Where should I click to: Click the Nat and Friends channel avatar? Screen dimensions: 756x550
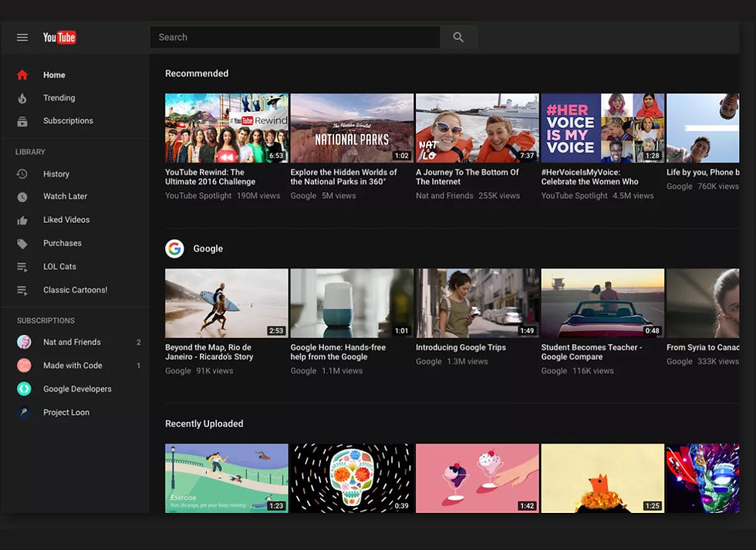24,342
